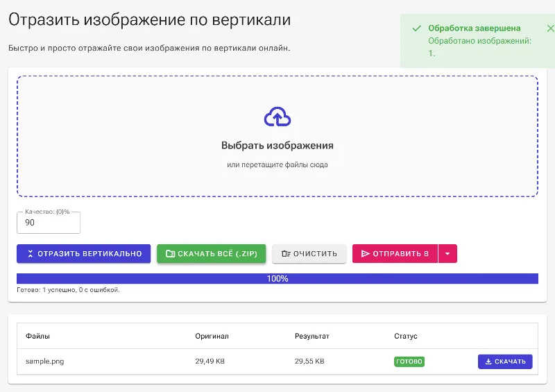The width and height of the screenshot is (555, 392).
Task: Click the zip folder icon on Скачать всё
Action: pyautogui.click(x=170, y=253)
